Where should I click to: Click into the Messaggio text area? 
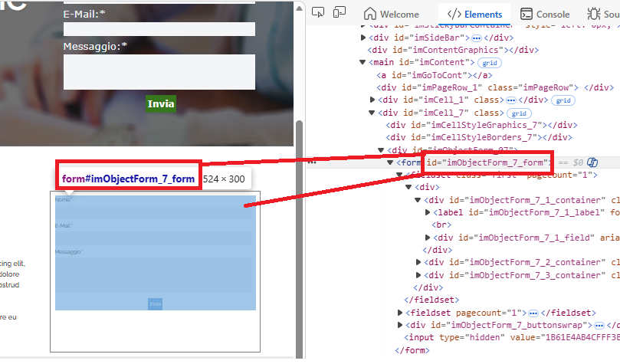tap(159, 72)
